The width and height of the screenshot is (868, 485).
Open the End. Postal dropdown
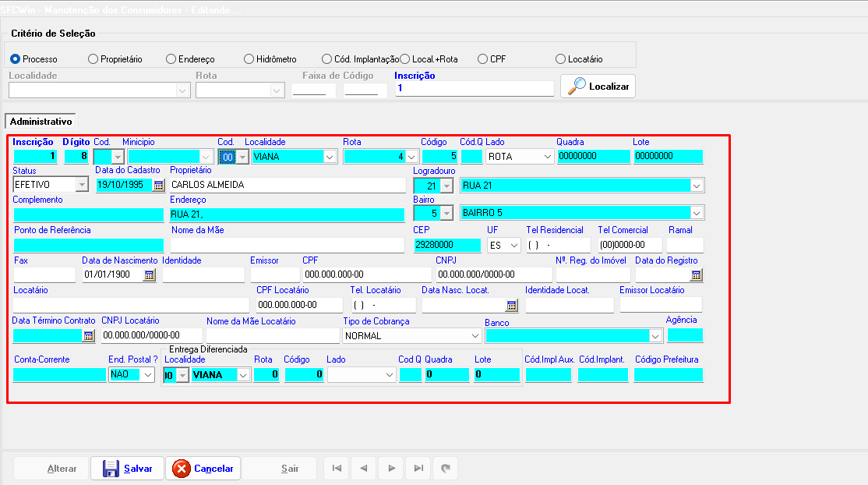(x=148, y=375)
